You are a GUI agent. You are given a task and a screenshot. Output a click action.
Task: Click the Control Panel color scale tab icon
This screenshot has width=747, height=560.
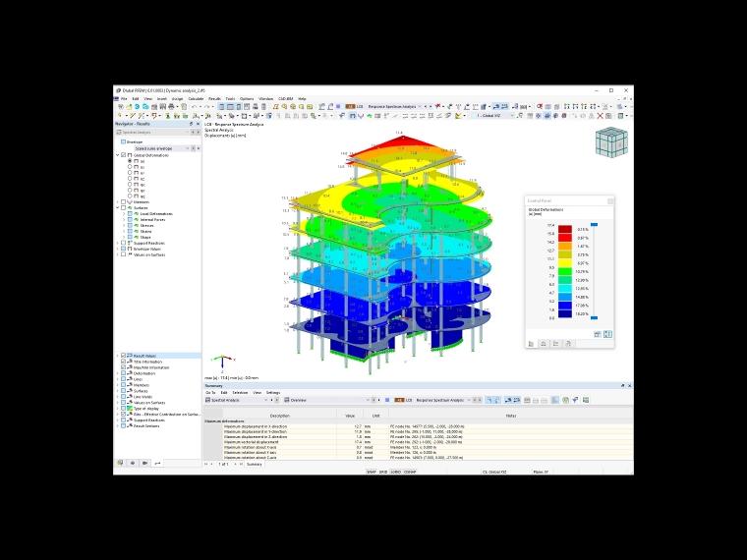pyautogui.click(x=531, y=343)
